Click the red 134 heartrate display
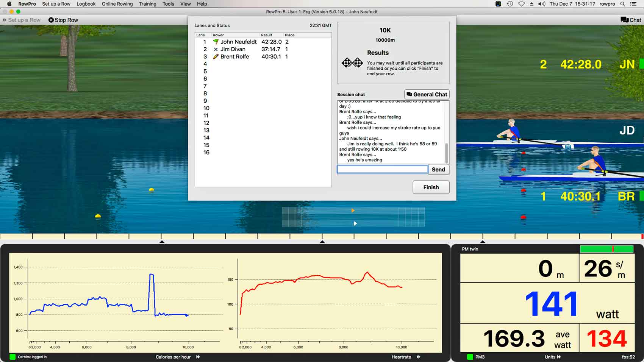644x362 pixels. tap(607, 338)
